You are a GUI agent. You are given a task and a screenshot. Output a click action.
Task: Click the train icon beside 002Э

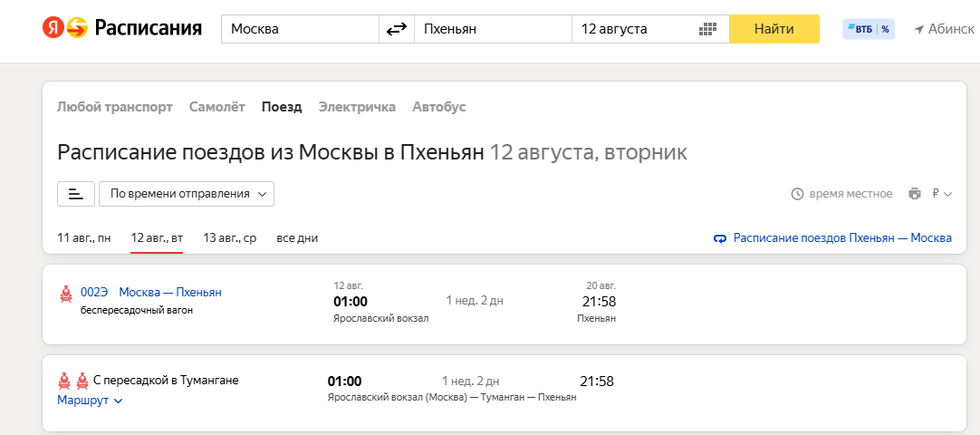point(65,294)
